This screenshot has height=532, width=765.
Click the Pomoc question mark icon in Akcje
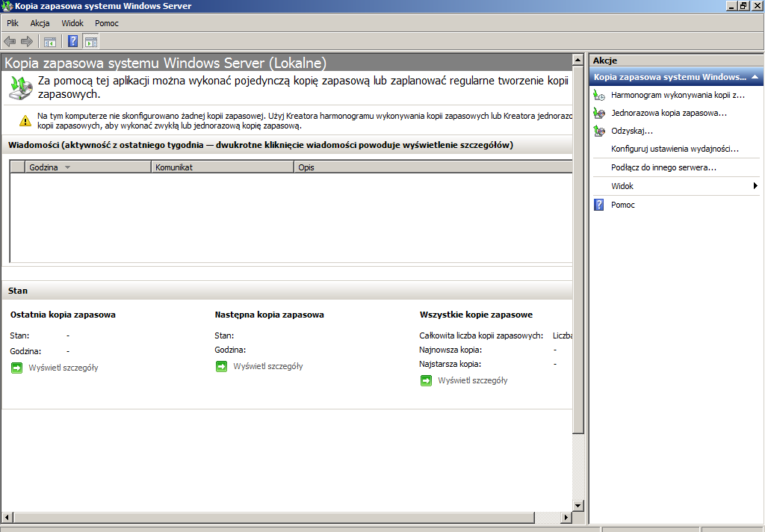click(598, 205)
